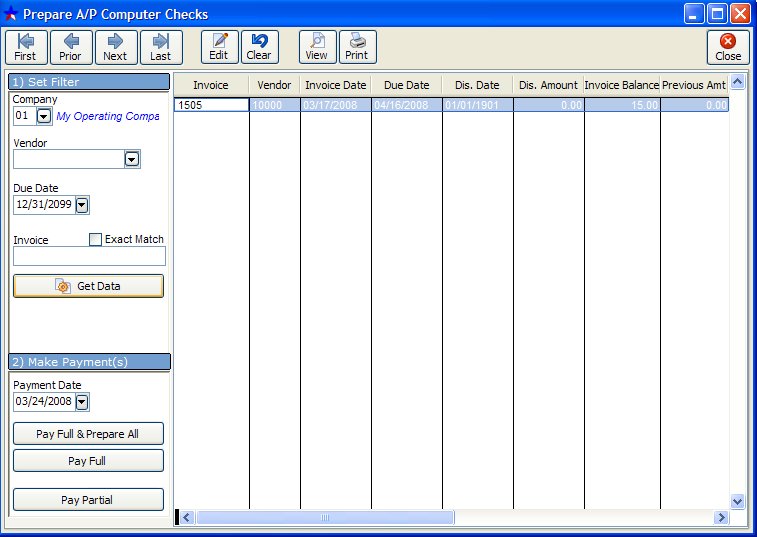Open the Payment Date calendar dropdown
The image size is (757, 537).
click(82, 402)
